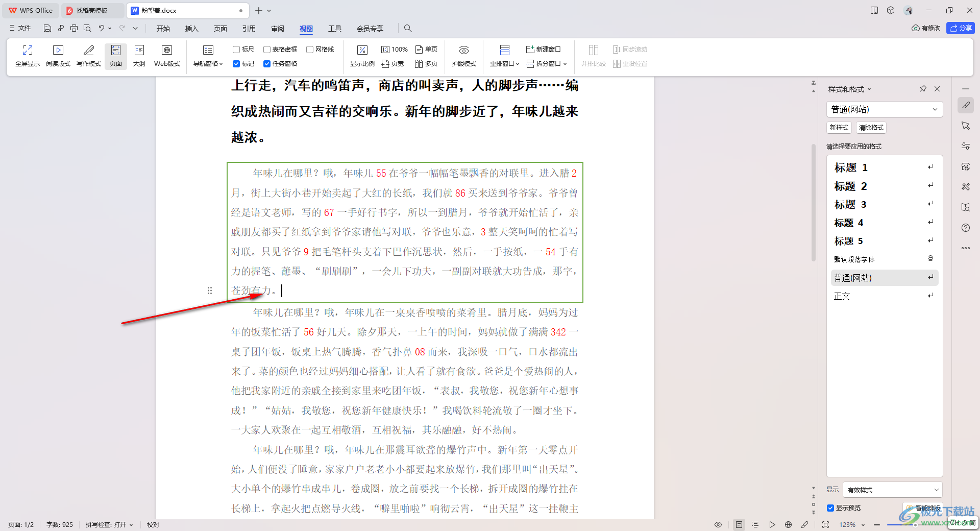The height and width of the screenshot is (531, 980).
Task: Open the show effective styles dropdown
Action: 893,490
